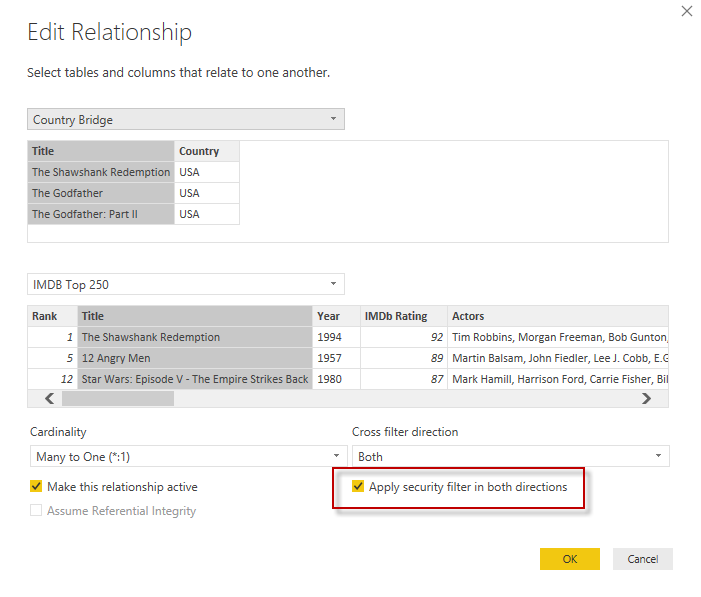The image size is (701, 597).
Task: Click the rank 12 cell
Action: pyautogui.click(x=53, y=379)
